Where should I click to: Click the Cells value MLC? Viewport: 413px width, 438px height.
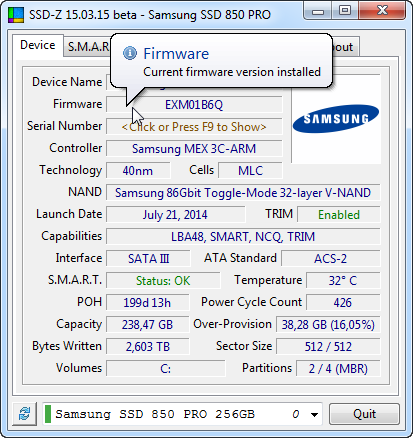250,171
